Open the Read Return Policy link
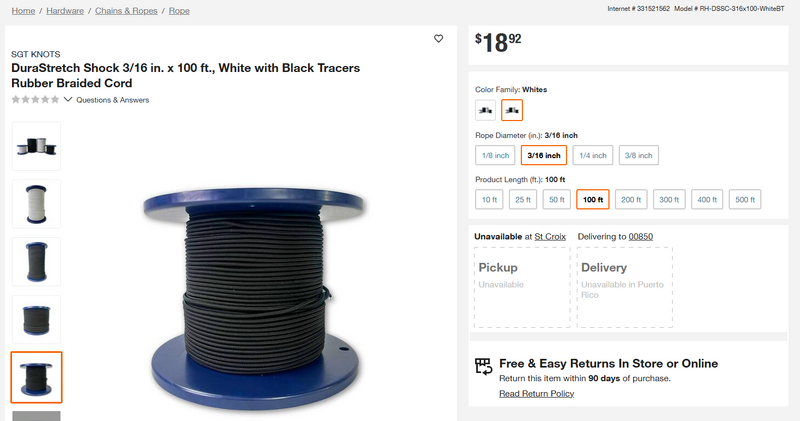The width and height of the screenshot is (800, 421). point(536,393)
